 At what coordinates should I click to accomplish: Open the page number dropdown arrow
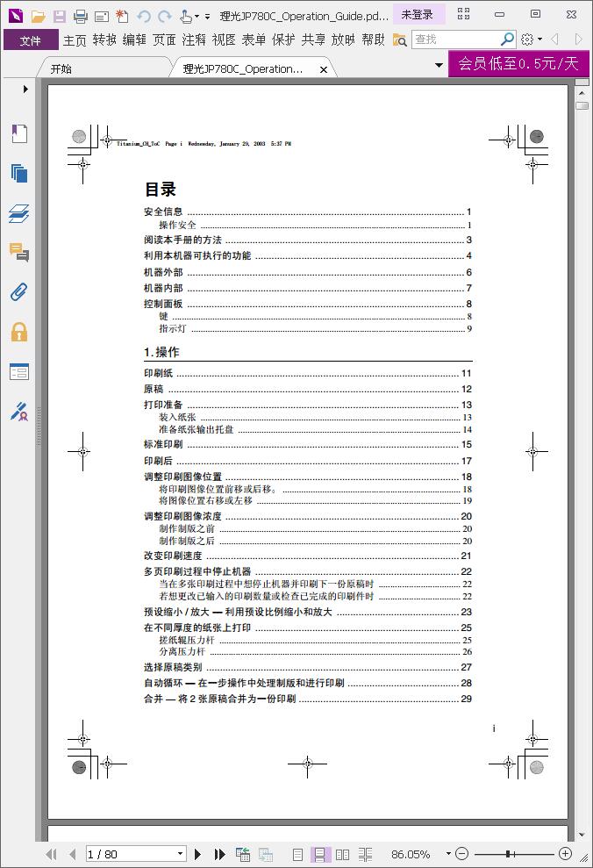[x=181, y=854]
